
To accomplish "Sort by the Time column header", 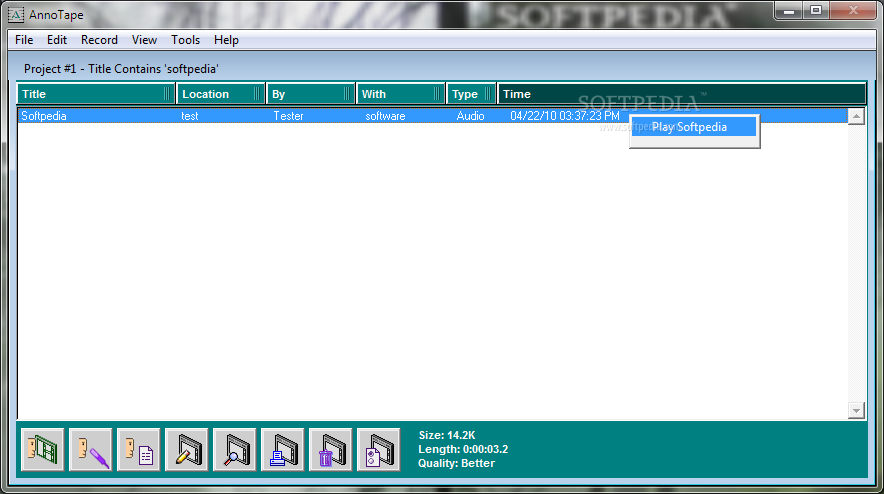I will [x=682, y=94].
